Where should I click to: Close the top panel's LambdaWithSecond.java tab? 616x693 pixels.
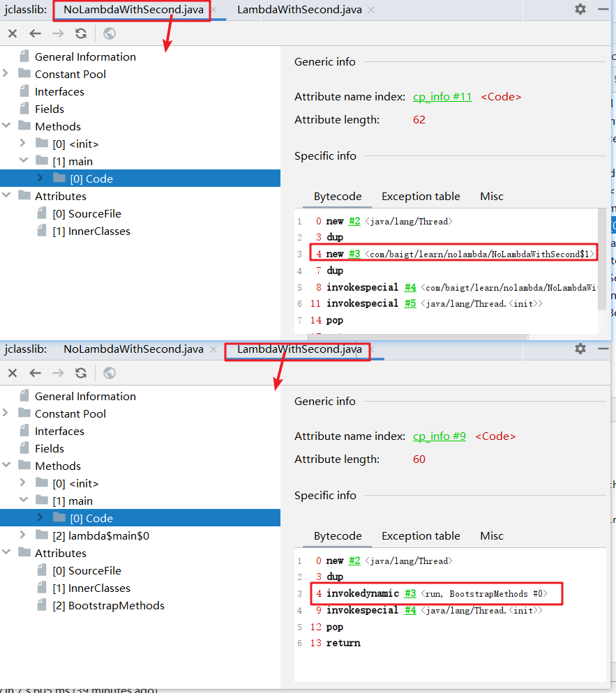coord(371,10)
